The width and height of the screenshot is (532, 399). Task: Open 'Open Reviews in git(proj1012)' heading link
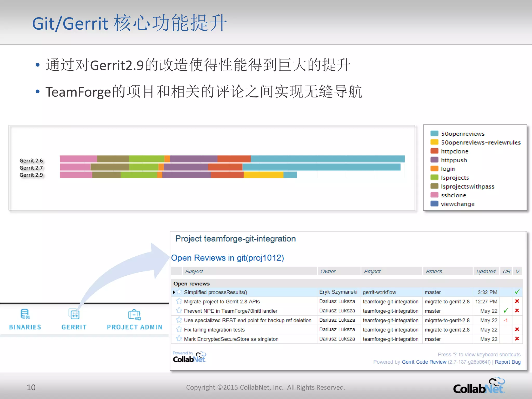228,258
